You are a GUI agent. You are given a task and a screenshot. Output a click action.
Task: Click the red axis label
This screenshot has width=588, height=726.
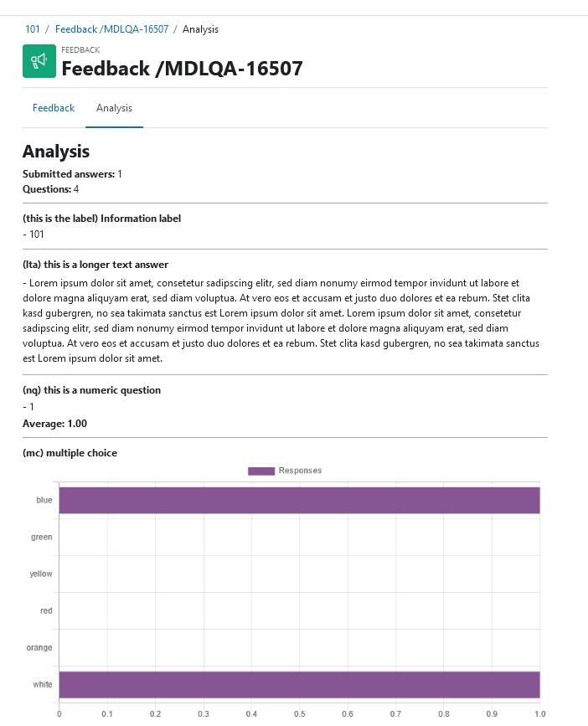(46, 610)
